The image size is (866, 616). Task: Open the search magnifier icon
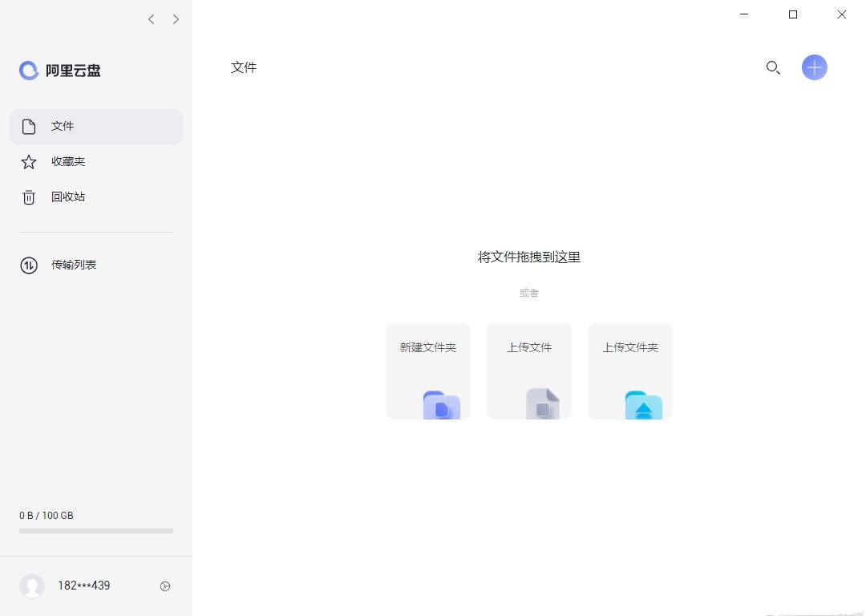773,67
